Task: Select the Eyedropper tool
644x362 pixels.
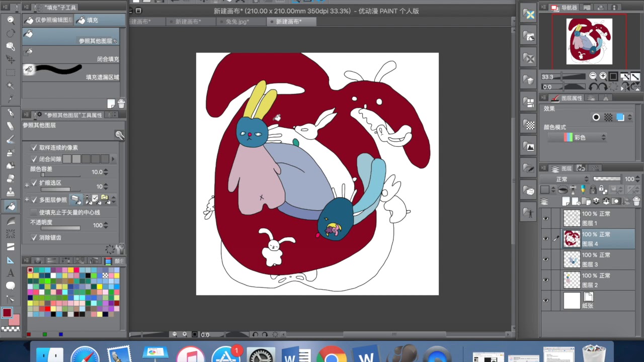Action: 10,99
